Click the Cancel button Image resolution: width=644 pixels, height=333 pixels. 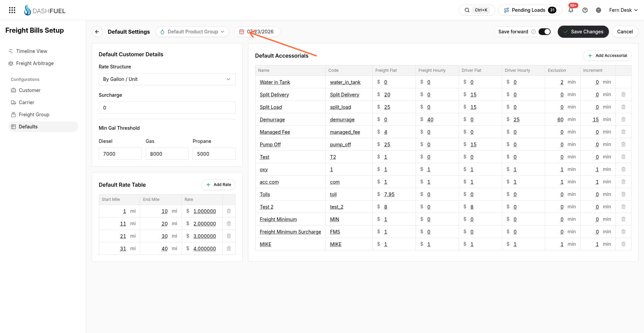[x=625, y=32]
